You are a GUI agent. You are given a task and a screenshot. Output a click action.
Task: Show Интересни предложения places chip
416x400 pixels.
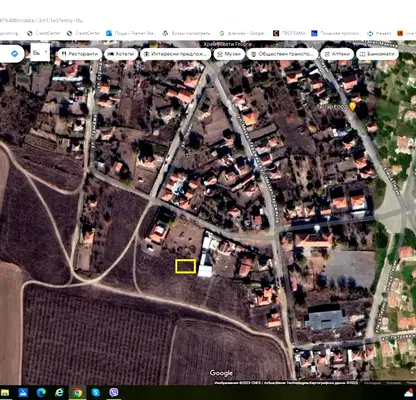(176, 54)
